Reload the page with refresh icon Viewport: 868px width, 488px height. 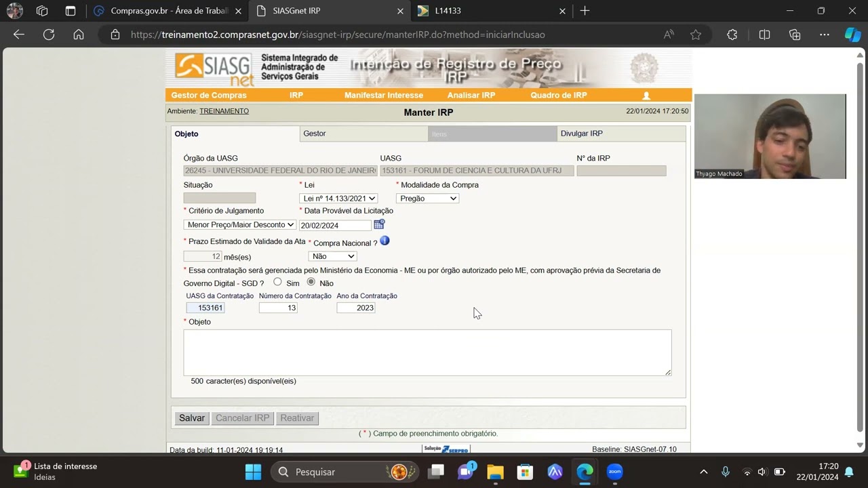tap(49, 35)
